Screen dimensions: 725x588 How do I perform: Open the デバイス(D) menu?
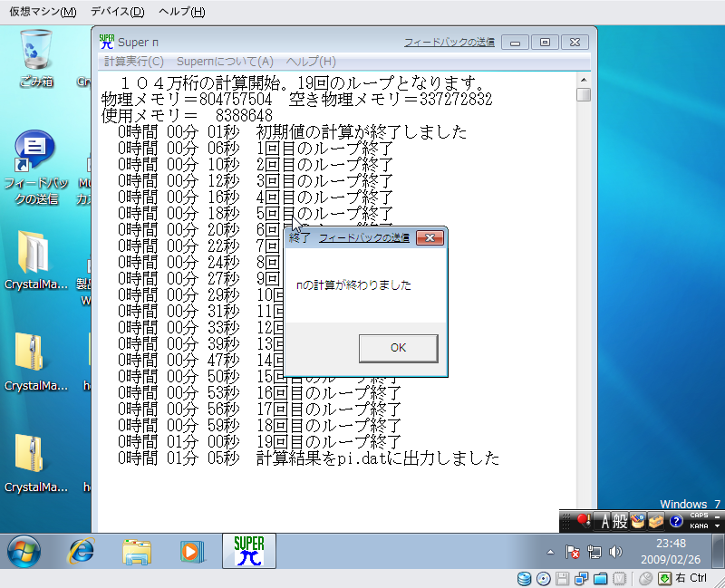118,12
